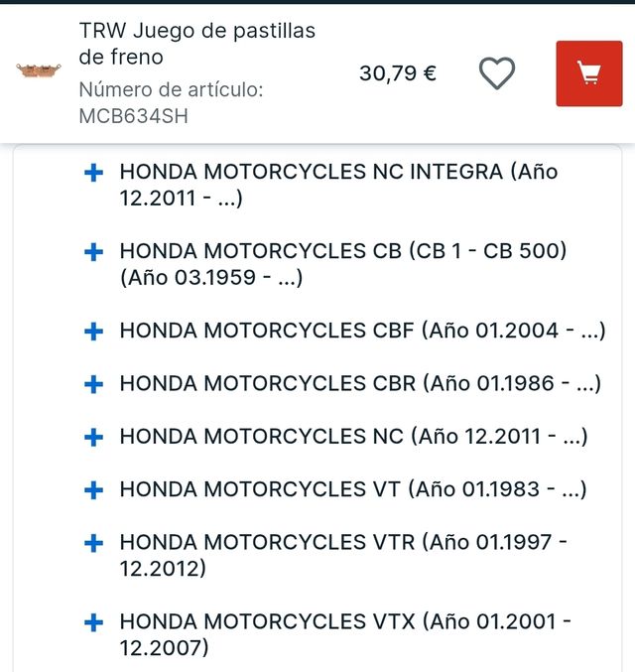635x672 pixels.
Task: Save product to wishlist with heart icon
Action: (x=497, y=72)
